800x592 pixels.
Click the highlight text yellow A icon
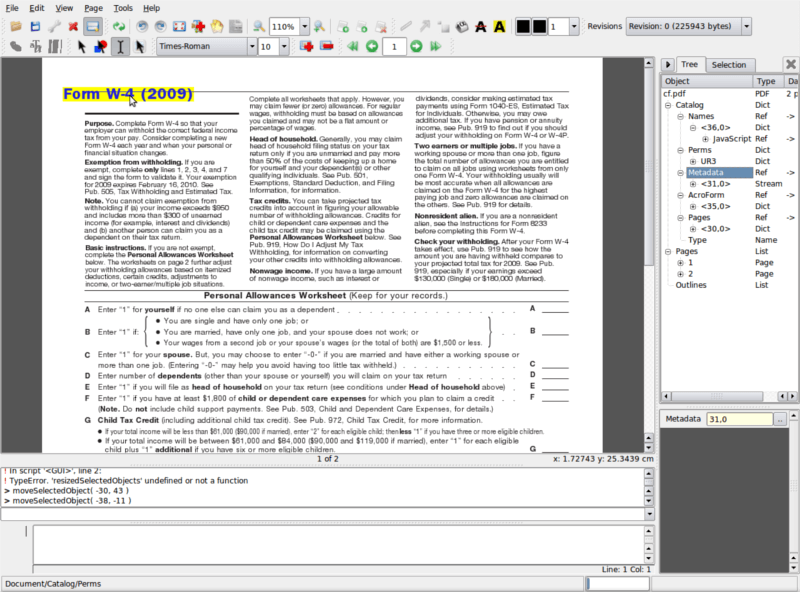pos(499,26)
